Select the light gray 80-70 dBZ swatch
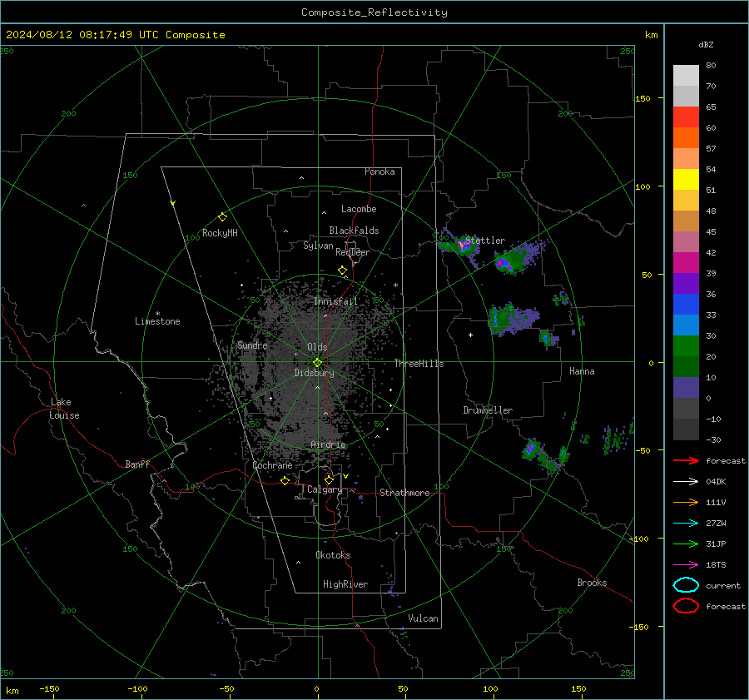The width and height of the screenshot is (749, 700). tap(686, 76)
